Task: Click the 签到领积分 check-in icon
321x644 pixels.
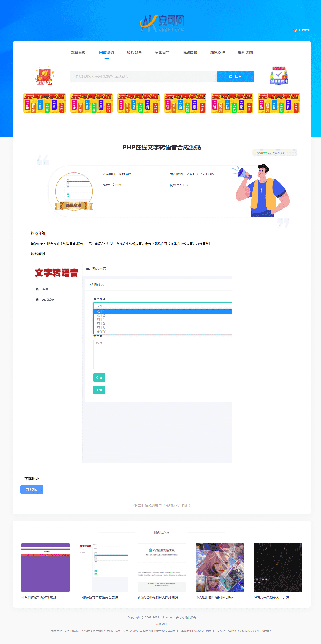Action: pyautogui.click(x=279, y=75)
